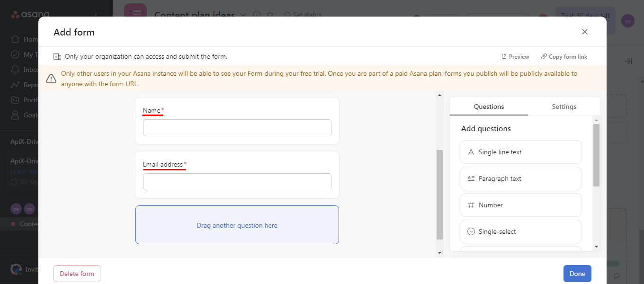Click the Drag another question here zone

237,225
